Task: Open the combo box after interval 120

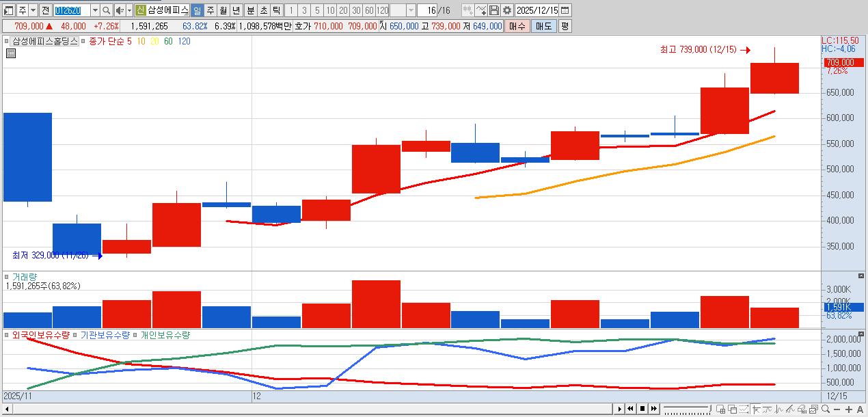Action: coord(403,10)
